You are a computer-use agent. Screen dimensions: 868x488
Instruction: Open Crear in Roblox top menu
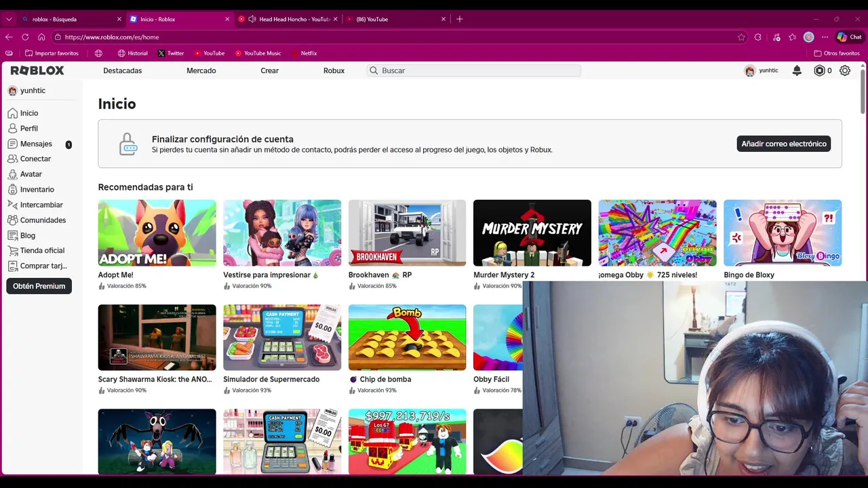[270, 70]
